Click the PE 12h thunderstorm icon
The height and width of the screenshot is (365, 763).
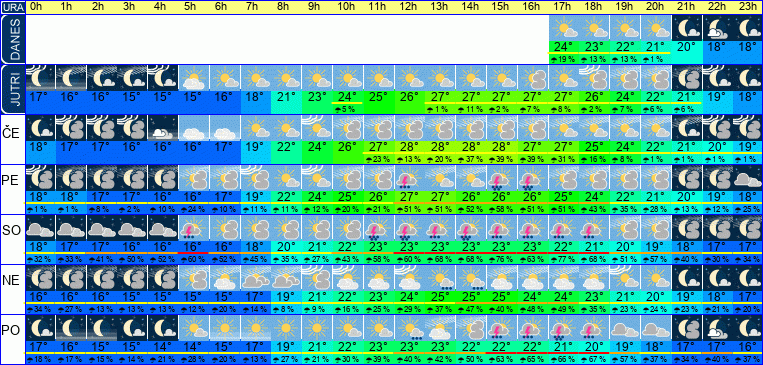point(409,178)
